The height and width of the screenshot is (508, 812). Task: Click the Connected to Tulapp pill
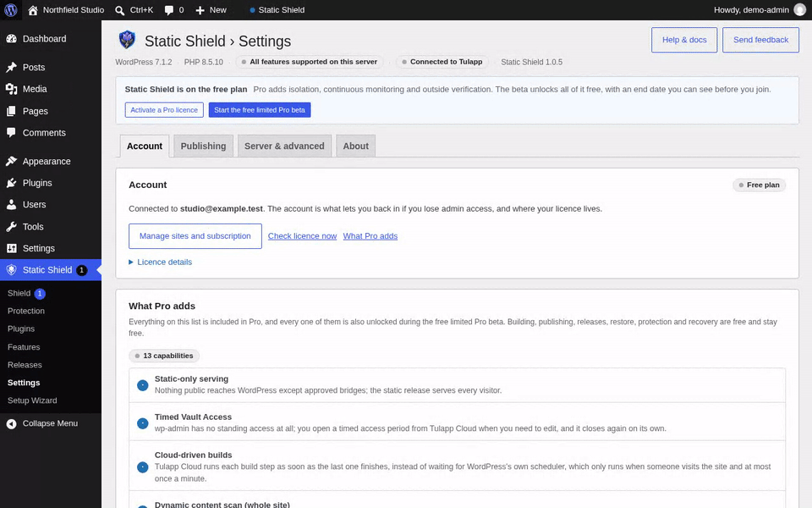pyautogui.click(x=442, y=62)
